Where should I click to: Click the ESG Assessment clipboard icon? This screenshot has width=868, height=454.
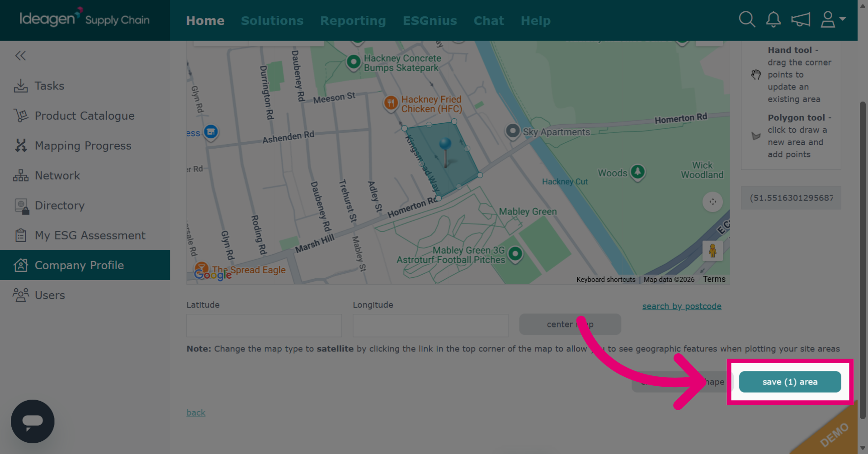21,235
